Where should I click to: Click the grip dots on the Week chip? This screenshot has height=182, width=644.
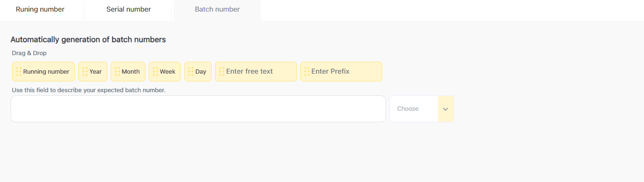click(x=155, y=71)
